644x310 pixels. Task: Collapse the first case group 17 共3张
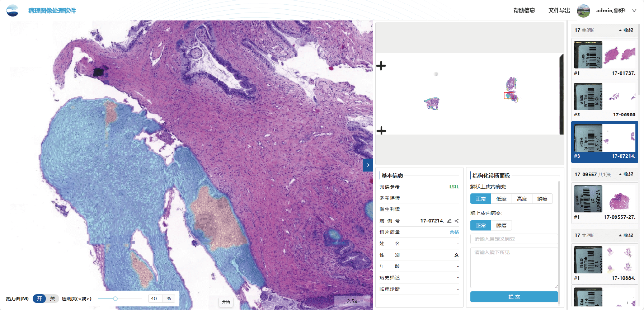point(626,30)
